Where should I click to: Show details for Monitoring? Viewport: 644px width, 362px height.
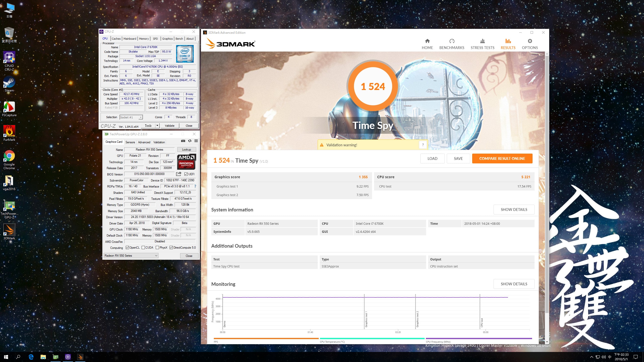[x=514, y=284]
